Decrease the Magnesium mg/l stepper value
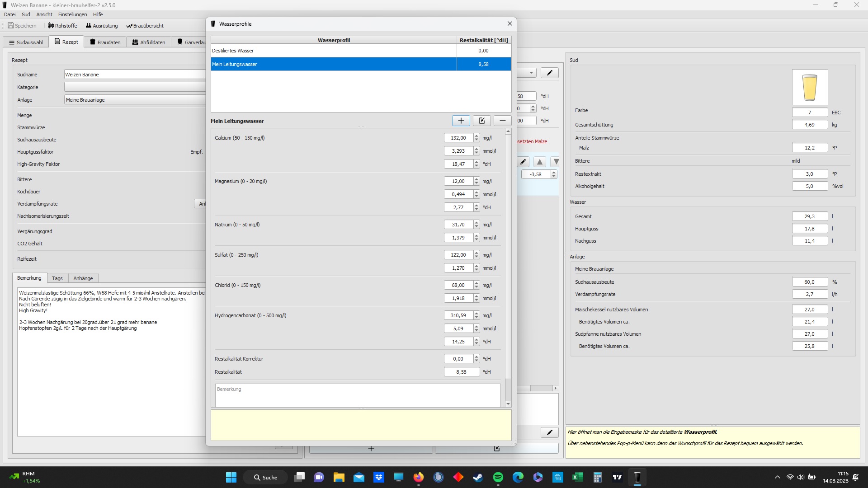868x488 pixels. [476, 183]
